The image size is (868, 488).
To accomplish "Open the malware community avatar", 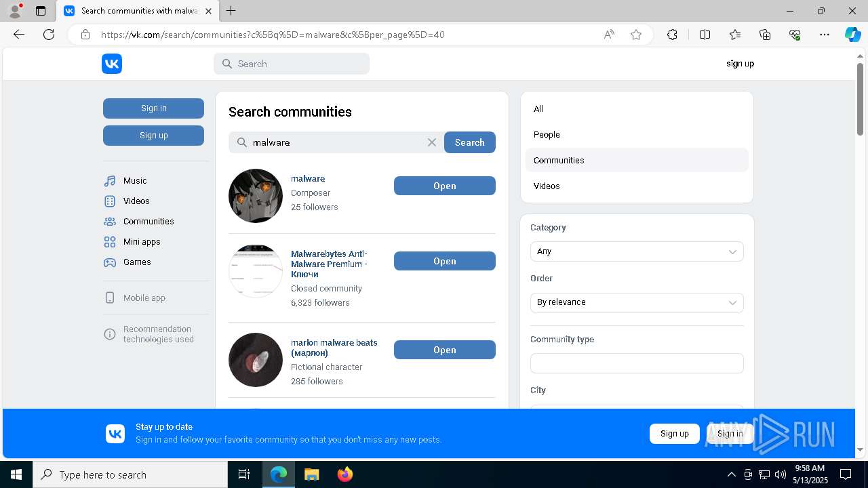I will 256,196.
